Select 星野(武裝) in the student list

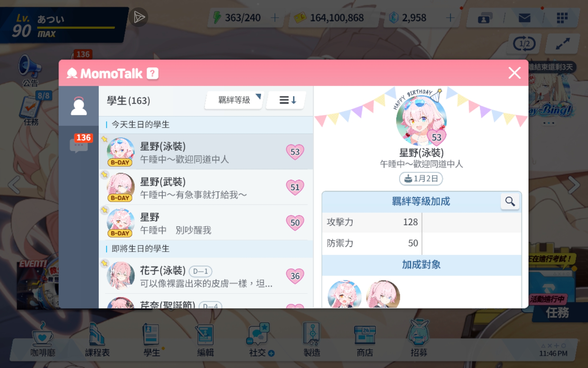(x=206, y=187)
